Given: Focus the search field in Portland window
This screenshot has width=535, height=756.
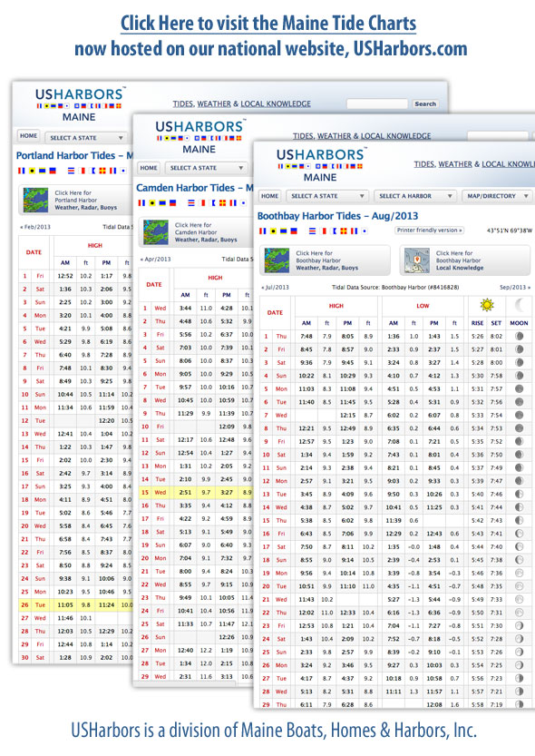Looking at the screenshot, I should pos(377,103).
